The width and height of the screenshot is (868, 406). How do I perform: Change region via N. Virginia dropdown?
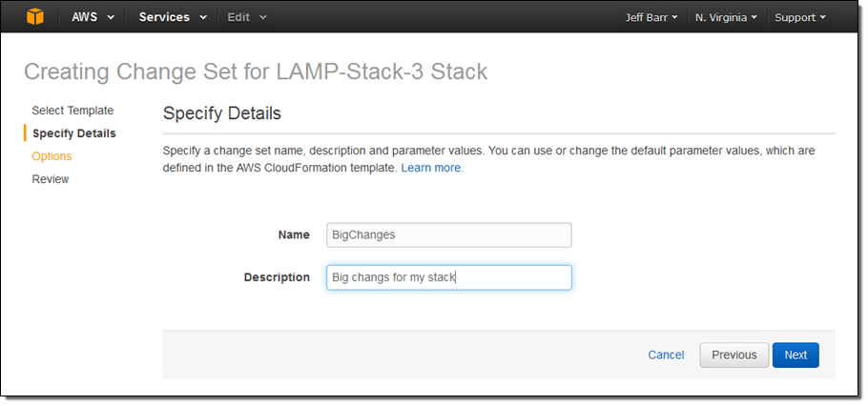[726, 17]
